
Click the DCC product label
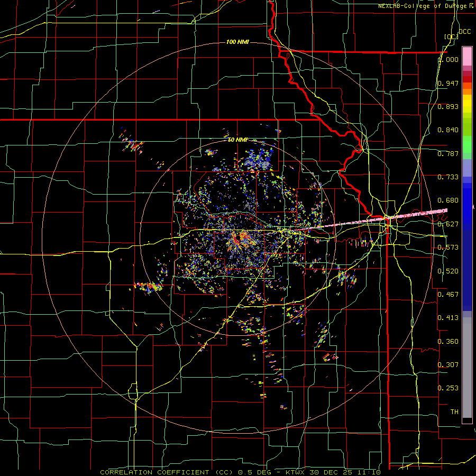point(464,32)
